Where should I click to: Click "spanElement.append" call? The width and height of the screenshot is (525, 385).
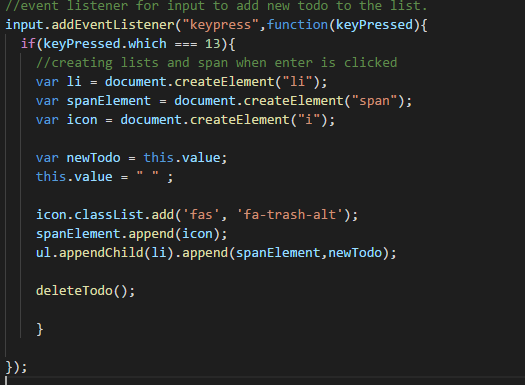coord(105,234)
